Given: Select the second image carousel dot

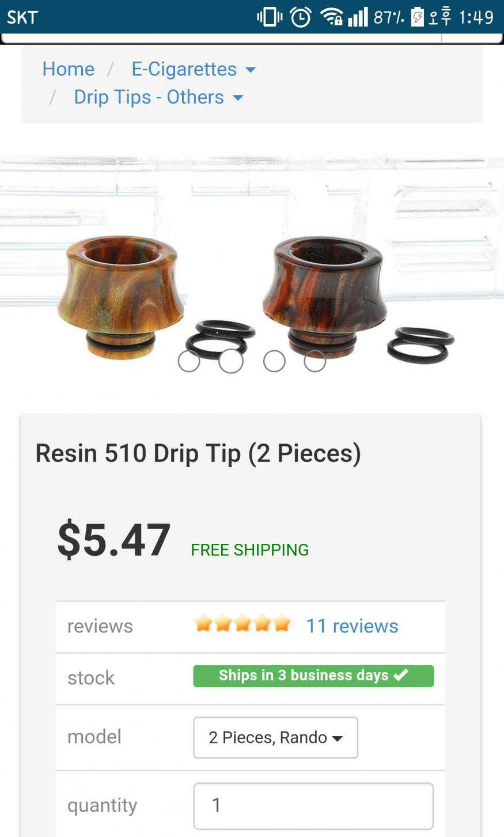Looking at the screenshot, I should pyautogui.click(x=231, y=361).
